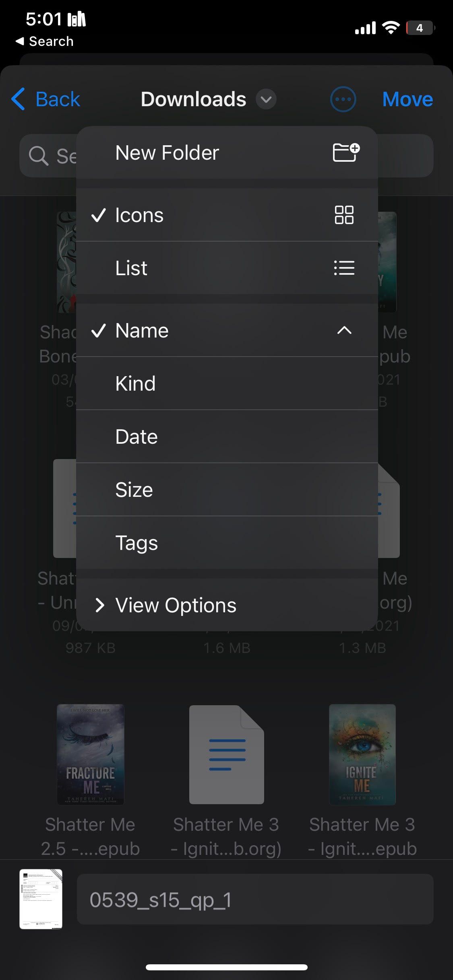The height and width of the screenshot is (980, 453).
Task: Edit the 0539_s15_qp_1 filename field
Action: 254,899
